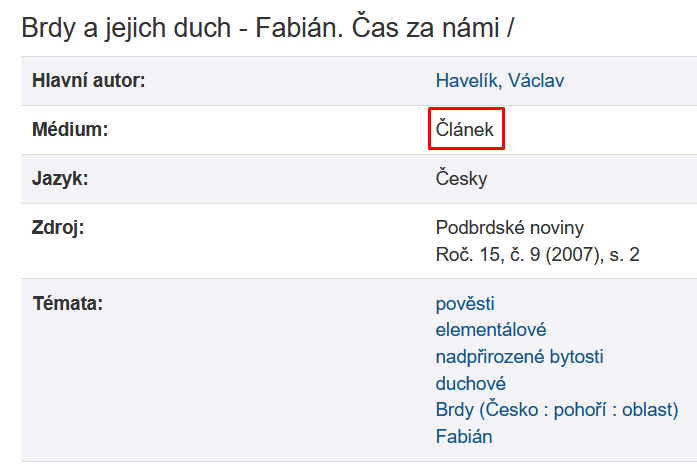Click the pověsti subject link
Screen dimensions: 697x465
(x=465, y=304)
